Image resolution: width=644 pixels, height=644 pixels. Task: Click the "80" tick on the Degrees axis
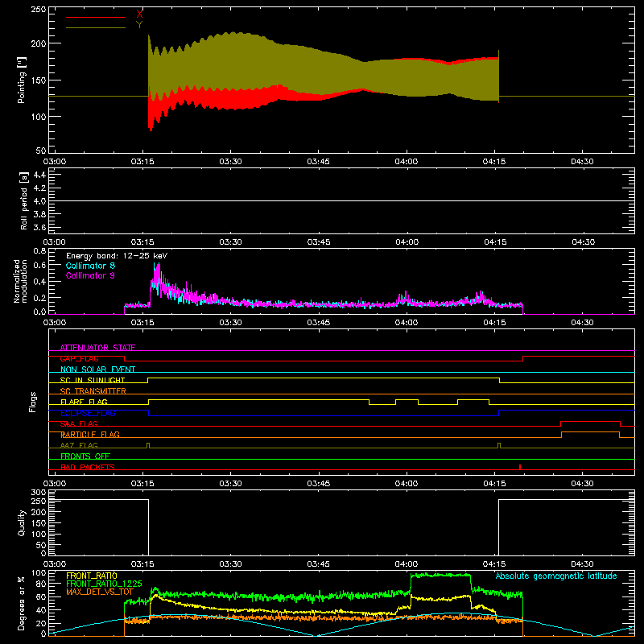coord(42,584)
